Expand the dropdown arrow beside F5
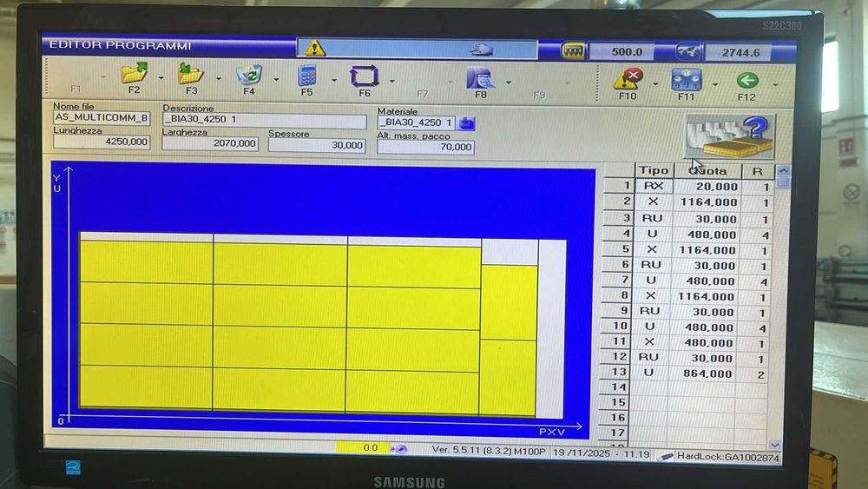The width and height of the screenshot is (868, 489). point(333,80)
